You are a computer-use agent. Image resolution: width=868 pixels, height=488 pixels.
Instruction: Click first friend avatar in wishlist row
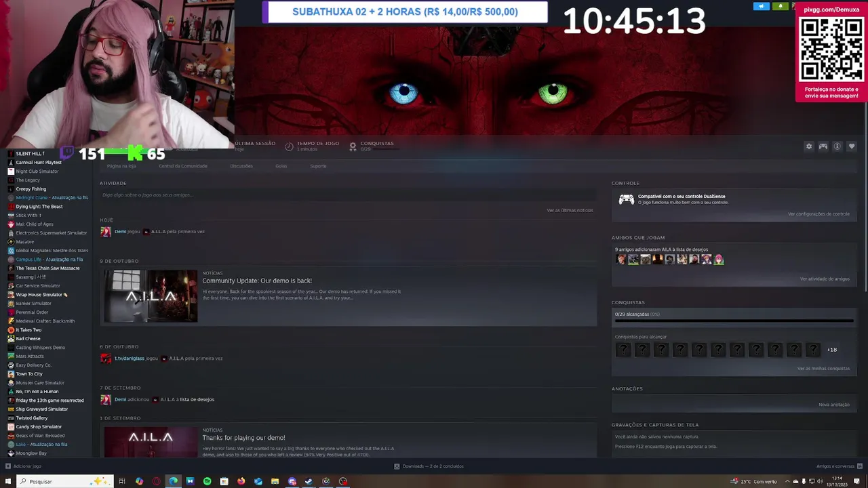tap(620, 260)
